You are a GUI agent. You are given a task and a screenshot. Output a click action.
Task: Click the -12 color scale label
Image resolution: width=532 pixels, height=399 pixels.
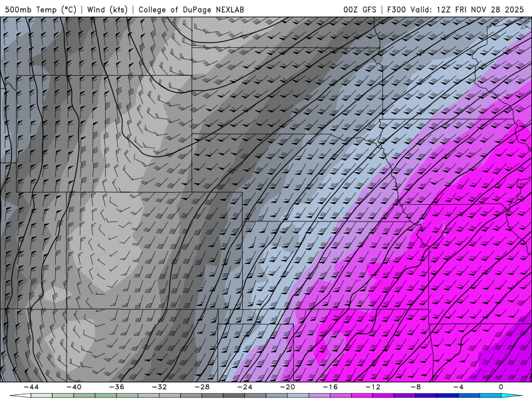coord(373,387)
